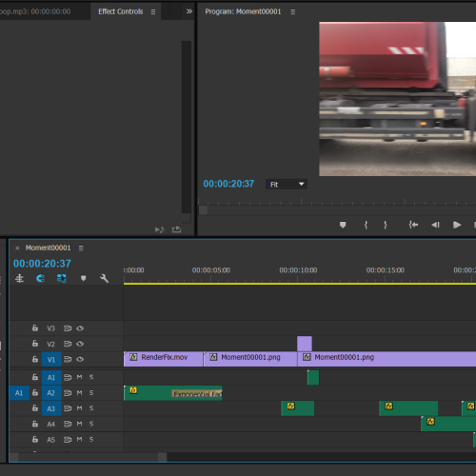
Task: Step back one frame in Program monitor
Action: tap(435, 225)
